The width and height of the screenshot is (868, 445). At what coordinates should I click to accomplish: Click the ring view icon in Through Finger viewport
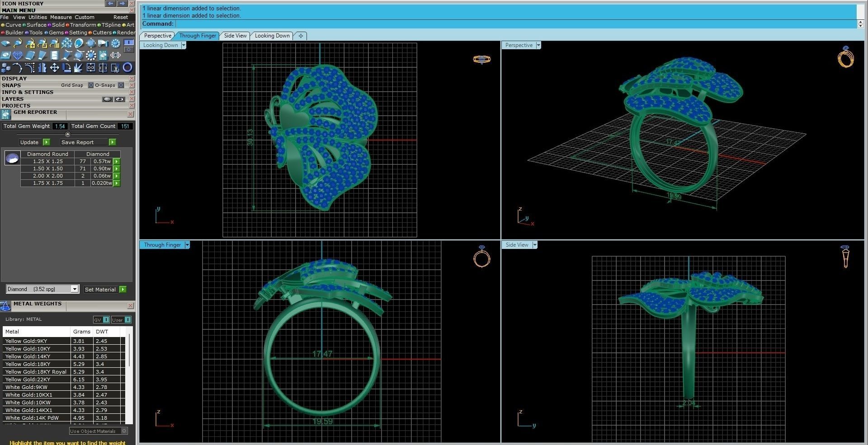[x=482, y=257]
